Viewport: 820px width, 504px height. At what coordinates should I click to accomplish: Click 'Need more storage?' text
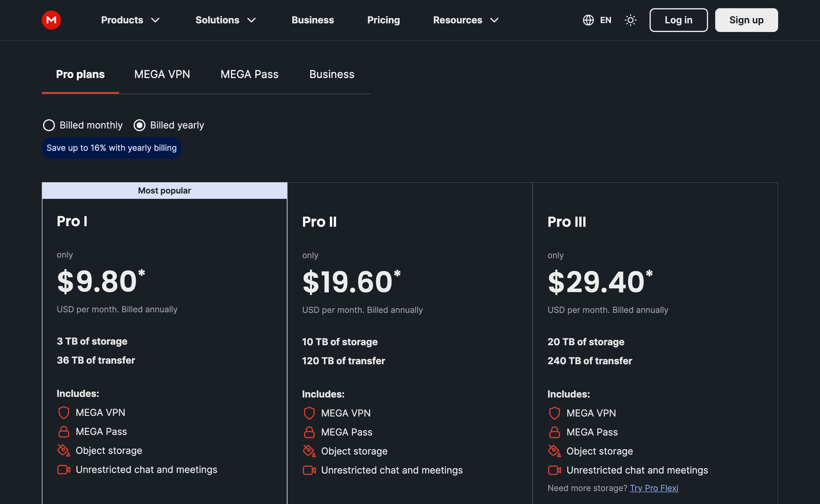587,488
